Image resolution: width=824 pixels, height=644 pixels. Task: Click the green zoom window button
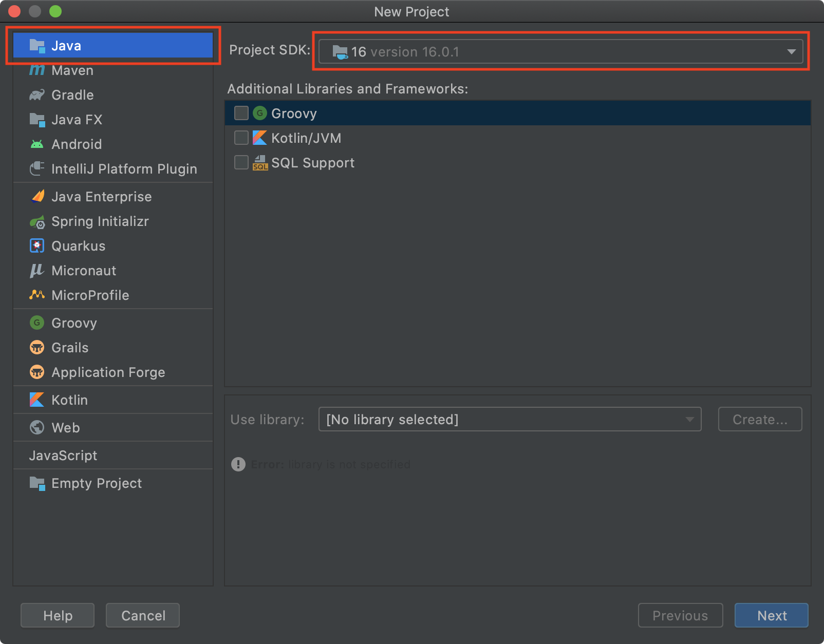[55, 11]
